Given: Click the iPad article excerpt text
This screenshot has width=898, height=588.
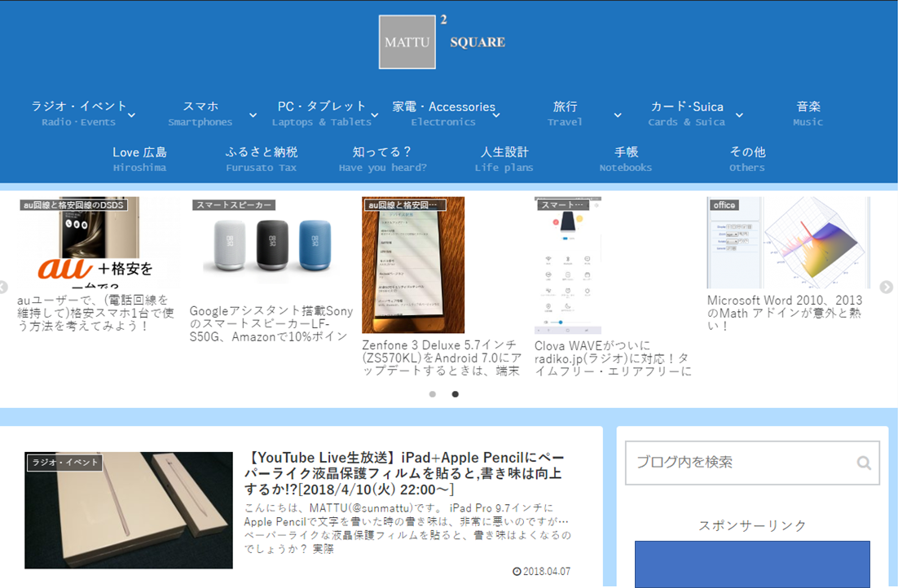Looking at the screenshot, I should [407, 528].
